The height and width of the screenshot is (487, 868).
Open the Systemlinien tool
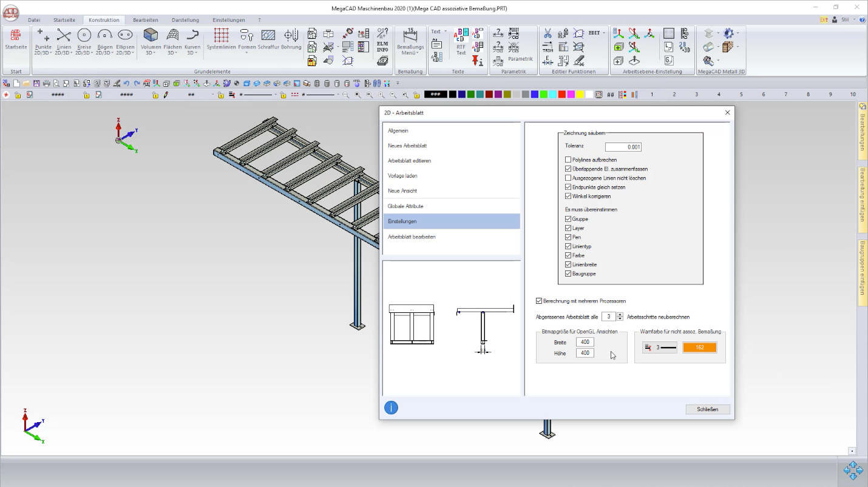click(x=221, y=40)
